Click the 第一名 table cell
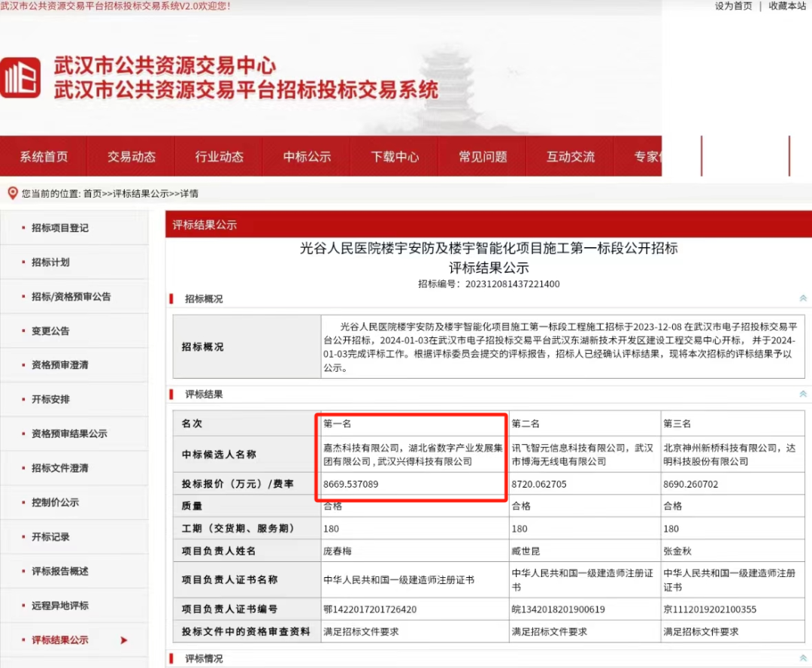The width and height of the screenshot is (812, 668). (x=415, y=424)
